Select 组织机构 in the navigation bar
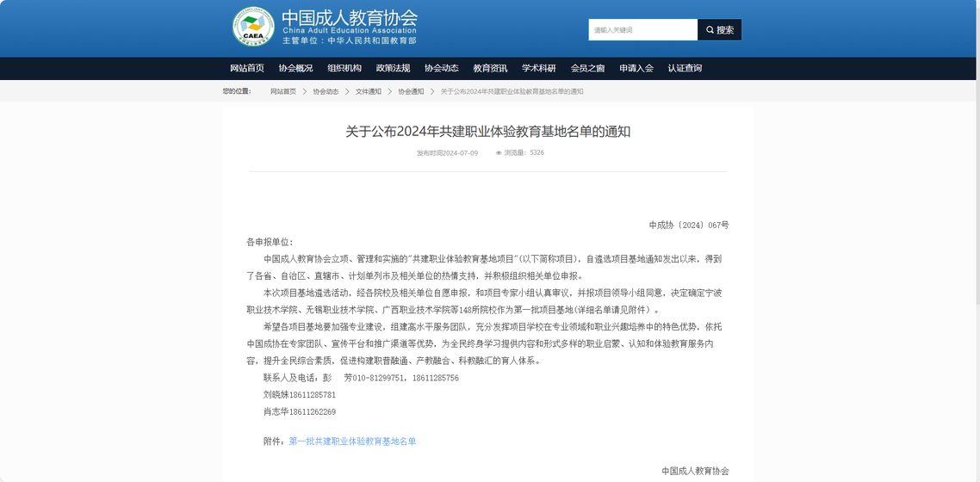Viewport: 980px width, 482px height. tap(344, 69)
